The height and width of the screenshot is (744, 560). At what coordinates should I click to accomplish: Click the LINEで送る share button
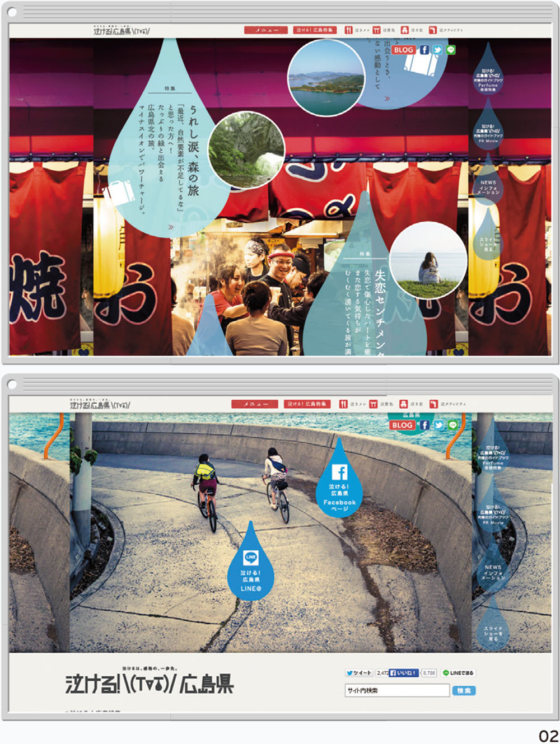pyautogui.click(x=458, y=673)
